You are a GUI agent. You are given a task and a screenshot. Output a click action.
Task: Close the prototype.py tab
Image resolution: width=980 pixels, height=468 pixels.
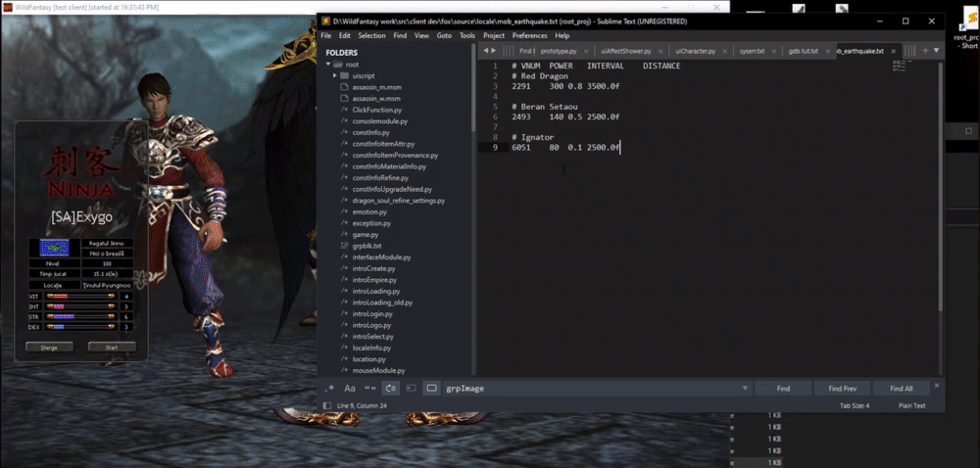click(587, 51)
